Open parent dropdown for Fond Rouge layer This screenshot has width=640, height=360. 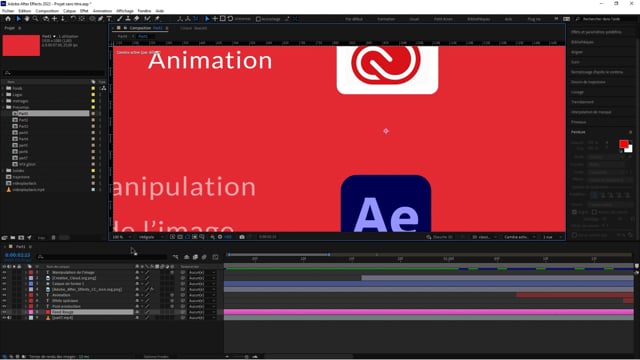202,312
